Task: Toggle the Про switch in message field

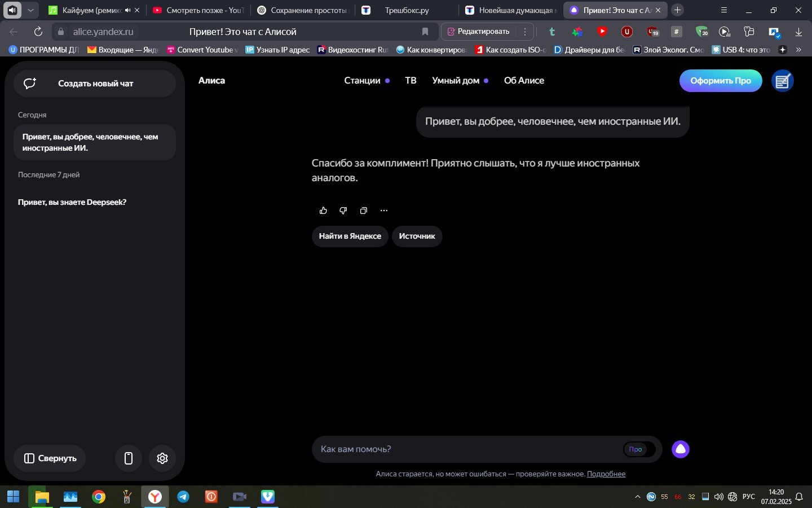Action: click(639, 449)
